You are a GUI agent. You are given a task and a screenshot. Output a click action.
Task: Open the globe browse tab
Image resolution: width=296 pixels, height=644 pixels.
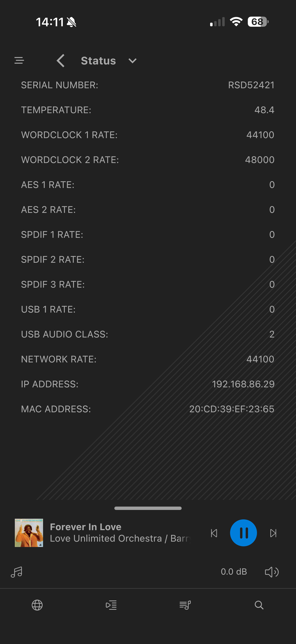point(37,605)
